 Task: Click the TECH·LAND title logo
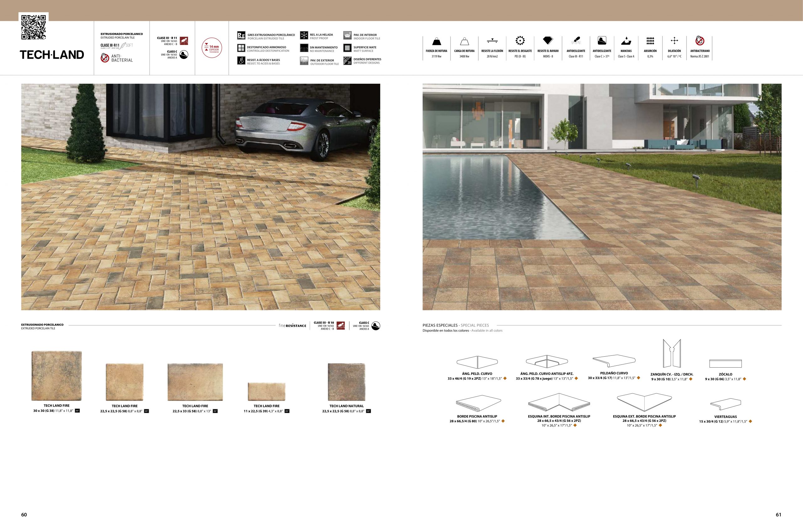pyautogui.click(x=52, y=55)
